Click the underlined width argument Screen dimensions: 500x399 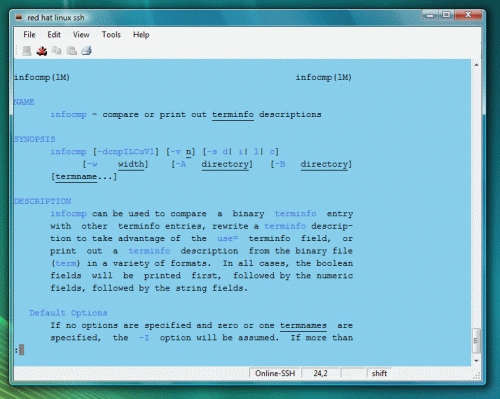[131, 164]
